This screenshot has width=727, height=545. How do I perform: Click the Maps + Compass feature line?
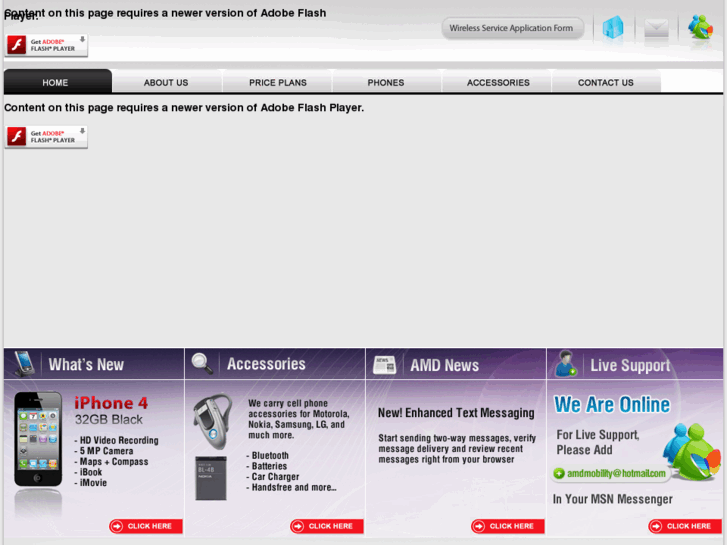tap(112, 462)
